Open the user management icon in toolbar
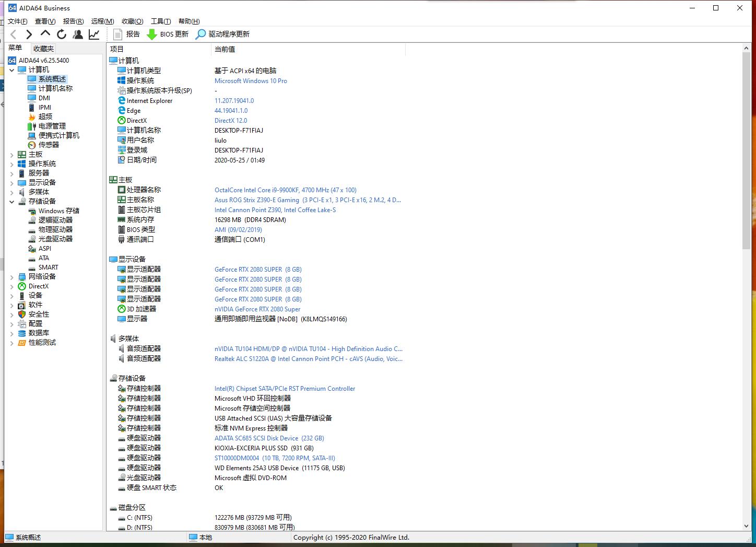756x547 pixels. tap(78, 34)
